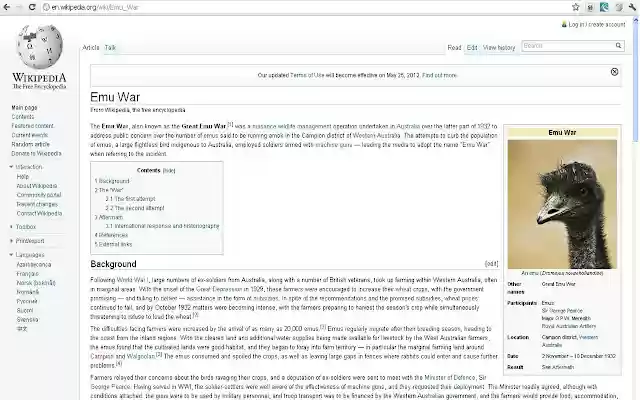Click Log in / create account link
This screenshot has height=400, width=640.
click(597, 24)
